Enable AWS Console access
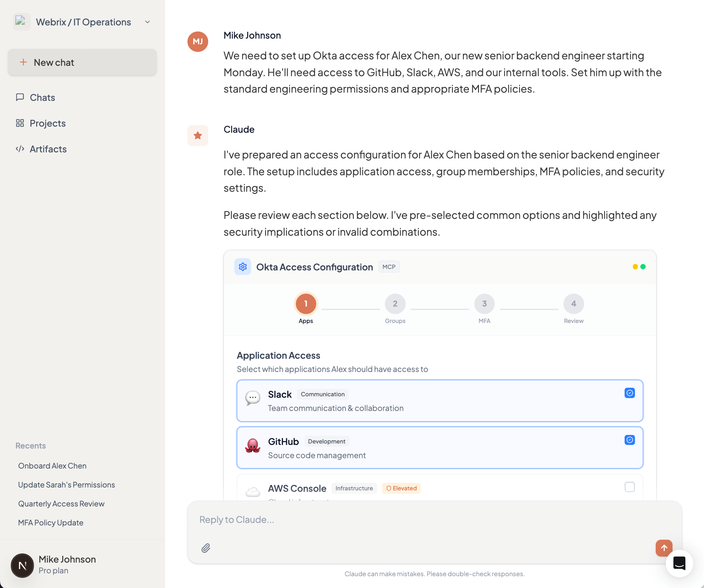The height and width of the screenshot is (588, 704). click(630, 487)
